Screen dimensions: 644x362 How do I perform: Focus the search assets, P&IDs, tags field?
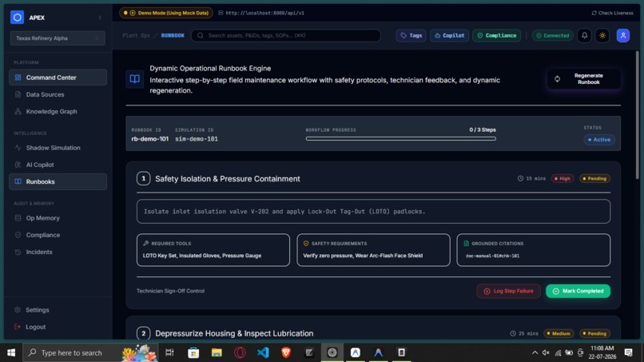[x=286, y=35]
